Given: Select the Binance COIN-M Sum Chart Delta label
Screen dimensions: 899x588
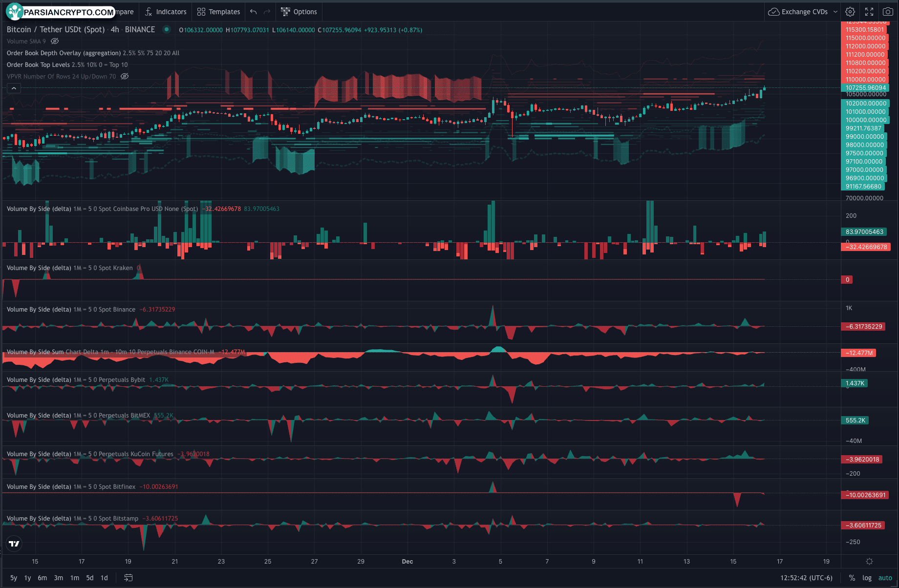Looking at the screenshot, I should (110, 352).
